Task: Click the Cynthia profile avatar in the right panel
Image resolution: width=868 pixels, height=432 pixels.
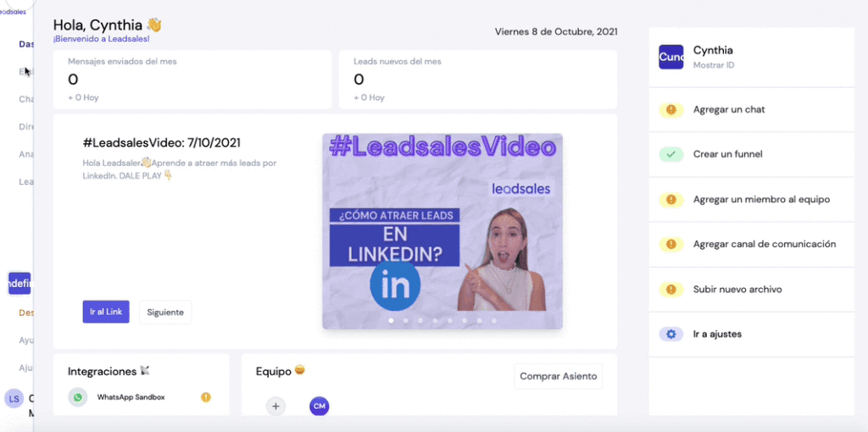Action: coord(671,57)
